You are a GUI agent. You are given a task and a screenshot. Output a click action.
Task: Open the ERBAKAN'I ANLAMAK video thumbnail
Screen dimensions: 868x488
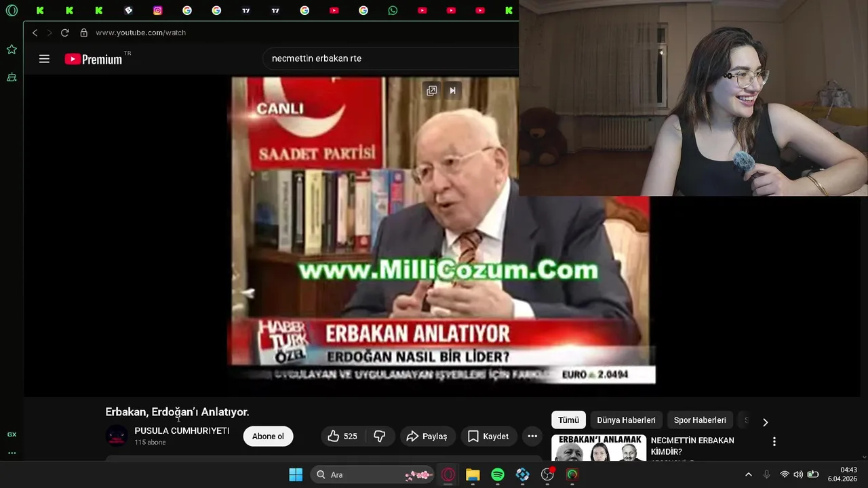click(599, 448)
